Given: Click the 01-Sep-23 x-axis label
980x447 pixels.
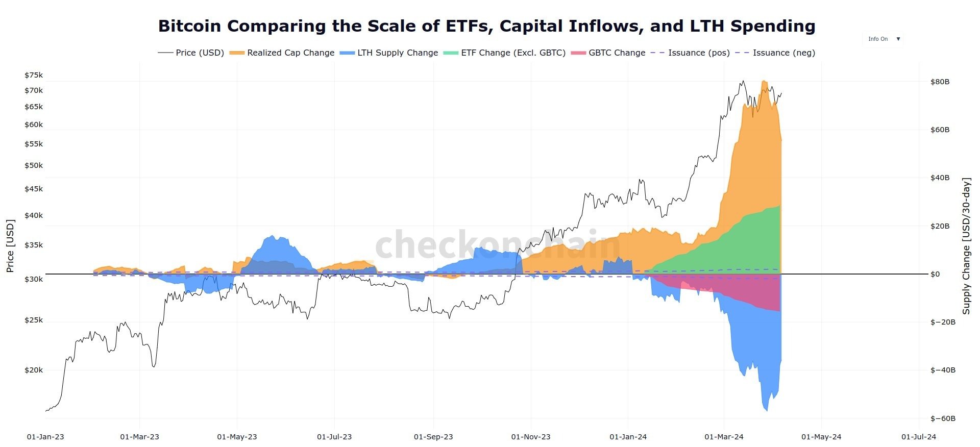Looking at the screenshot, I should click(433, 437).
